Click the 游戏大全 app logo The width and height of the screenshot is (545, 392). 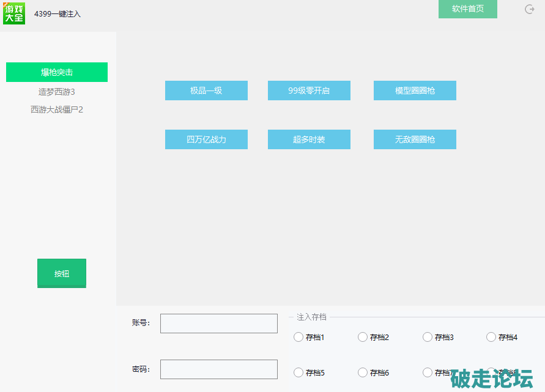14,13
